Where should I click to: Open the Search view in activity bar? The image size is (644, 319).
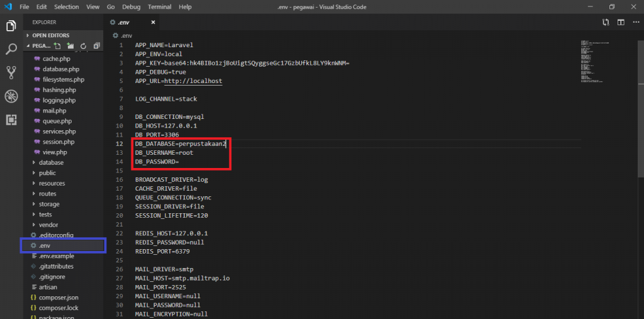[11, 49]
